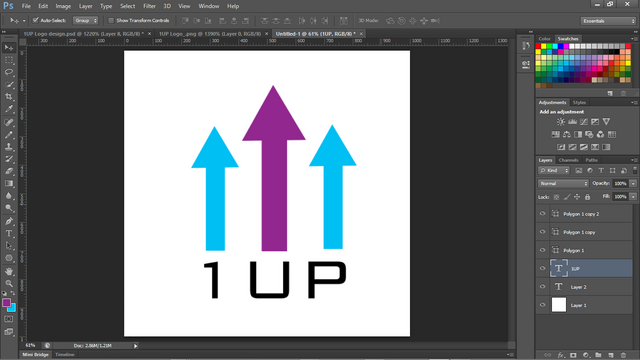
Task: Hide the Polygon 1 copy layer
Action: tap(542, 232)
